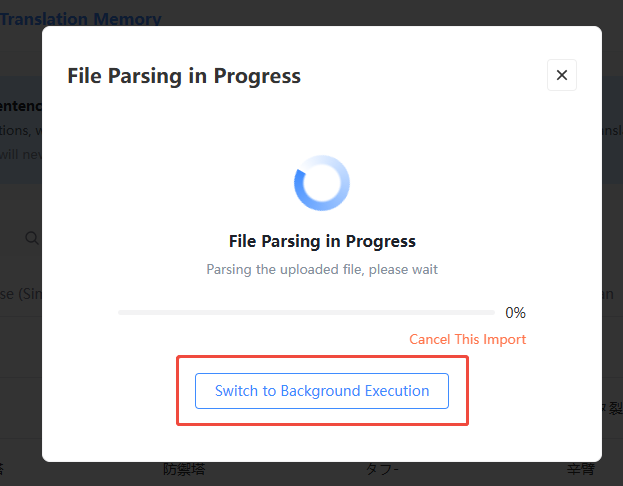The image size is (623, 486).
Task: Click the Translation Memory page heading
Action: click(81, 19)
